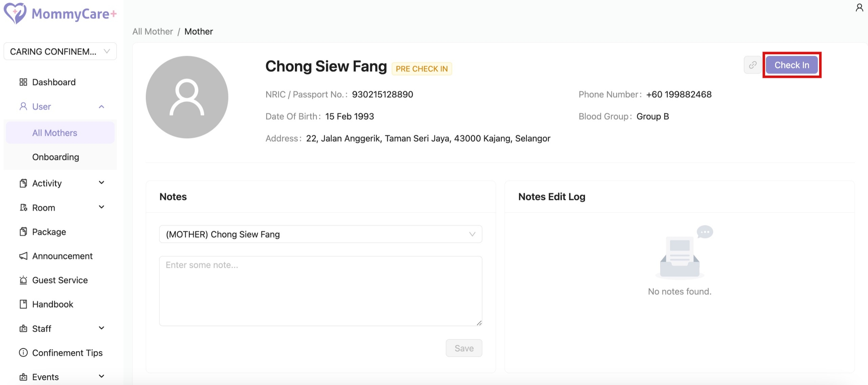
Task: Expand the Staff menu chevron
Action: click(101, 328)
